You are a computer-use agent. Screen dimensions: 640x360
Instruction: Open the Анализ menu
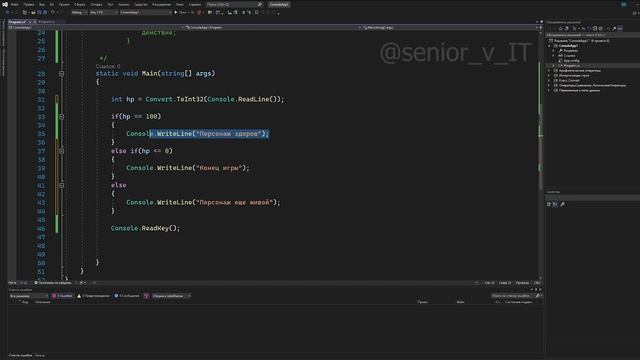pos(124,4)
